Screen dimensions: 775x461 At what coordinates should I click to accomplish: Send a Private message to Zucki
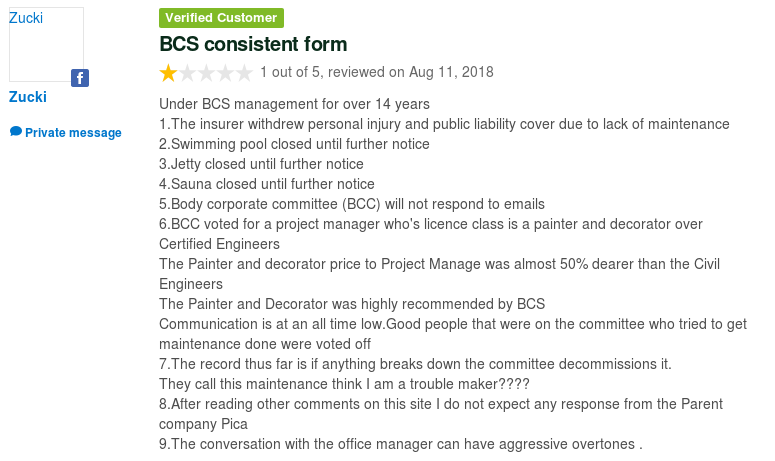[73, 132]
